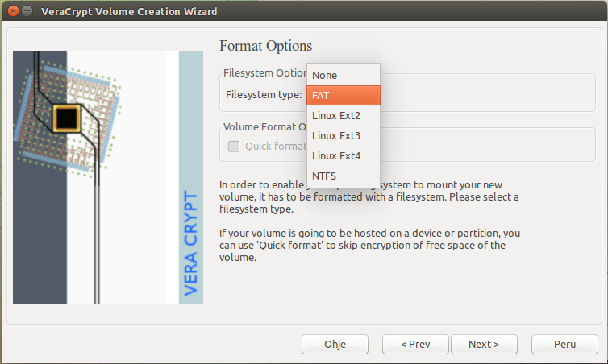Cancel the wizard with Peru button
The width and height of the screenshot is (608, 364).
(564, 344)
